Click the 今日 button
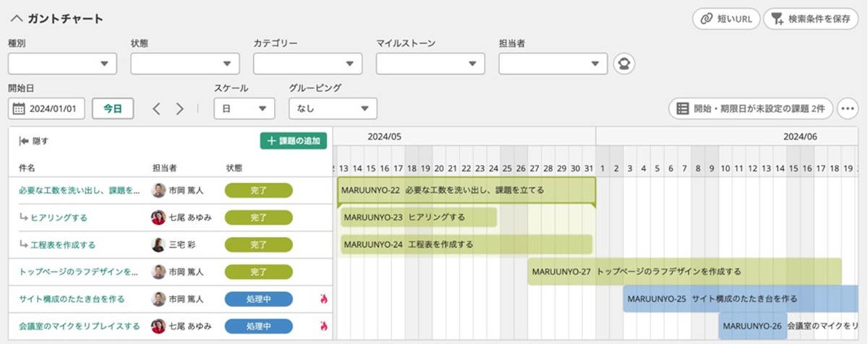 (113, 109)
